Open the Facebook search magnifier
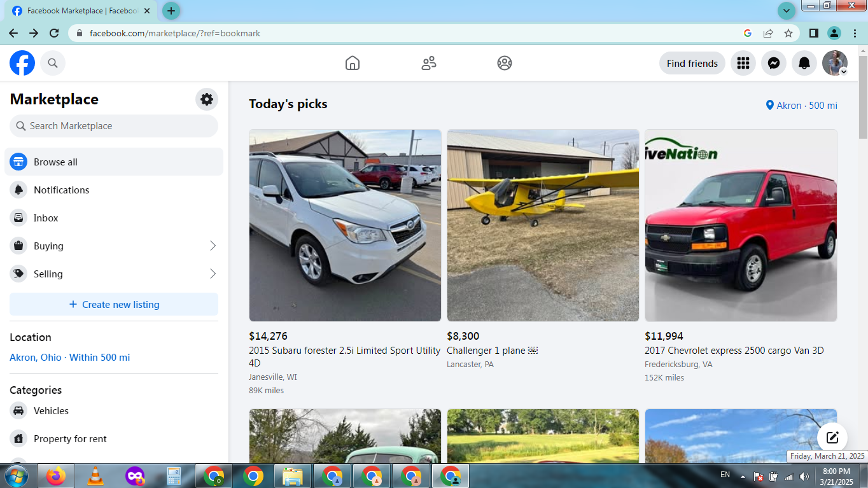868x488 pixels. click(53, 63)
